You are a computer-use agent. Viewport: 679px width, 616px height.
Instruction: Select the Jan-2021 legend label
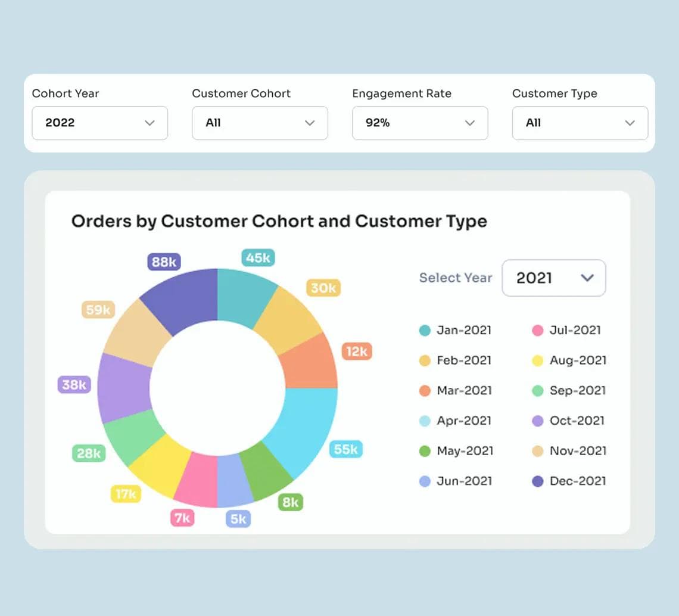tap(464, 330)
